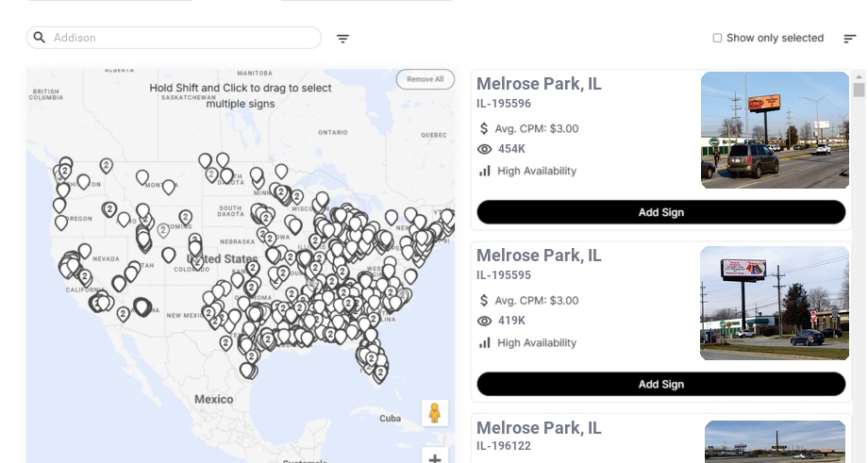Screen dimensions: 868x463
Task: Open the first Melrose Park, IL listing title
Action: coord(539,84)
